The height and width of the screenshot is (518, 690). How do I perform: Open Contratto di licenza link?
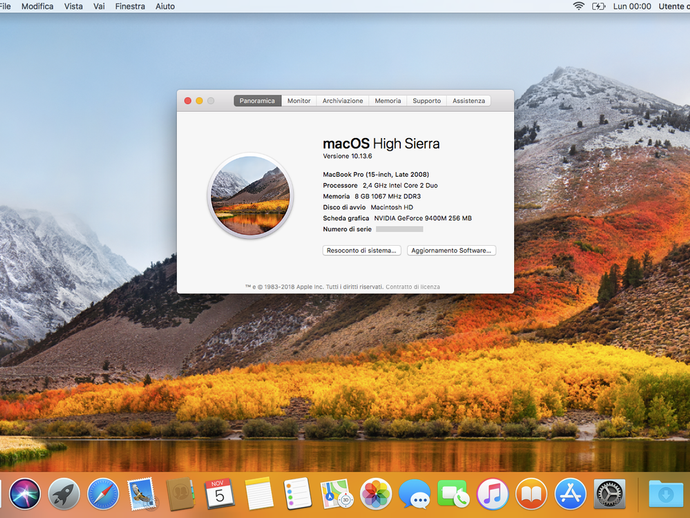pyautogui.click(x=413, y=287)
